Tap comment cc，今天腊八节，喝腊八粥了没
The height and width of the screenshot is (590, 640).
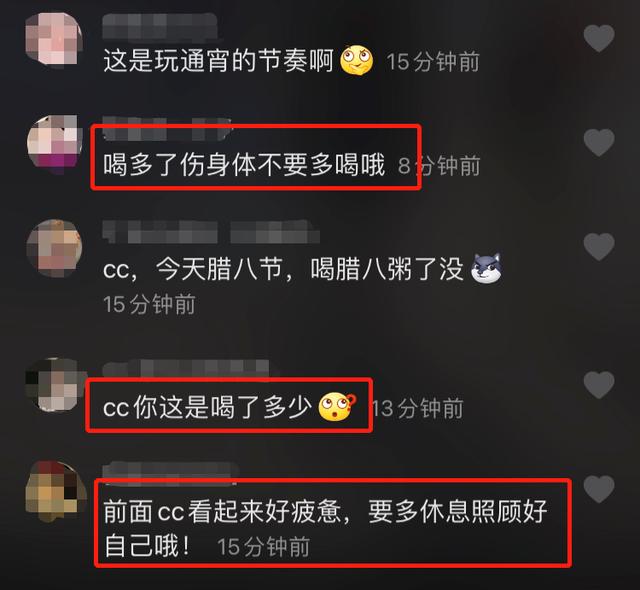tap(283, 269)
